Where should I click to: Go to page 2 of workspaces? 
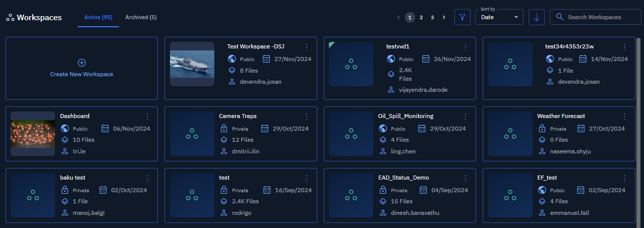coord(421,17)
